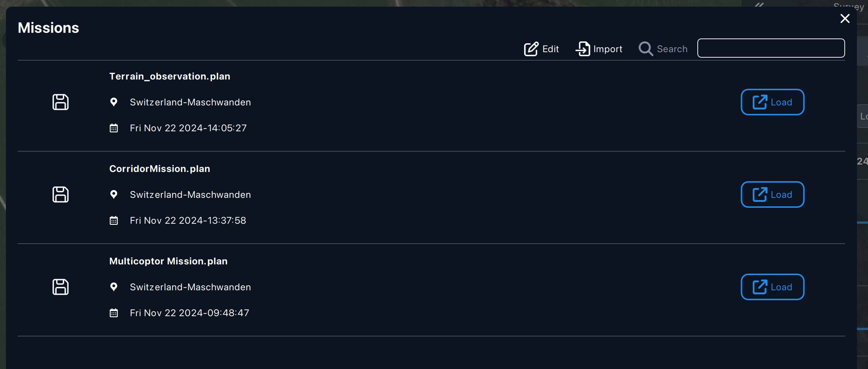The height and width of the screenshot is (369, 868).
Task: Click the calendar icon for Terrain_observation.plan
Action: click(x=114, y=128)
